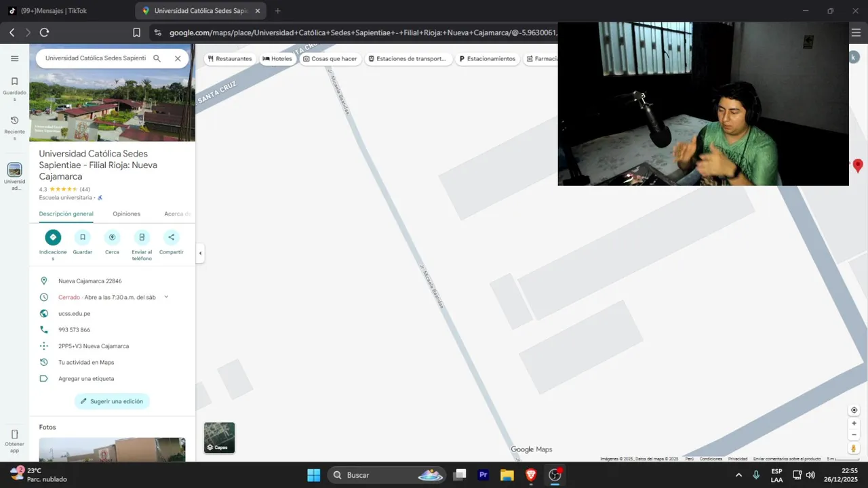
Task: Open Brave browser from the taskbar
Action: (x=531, y=475)
